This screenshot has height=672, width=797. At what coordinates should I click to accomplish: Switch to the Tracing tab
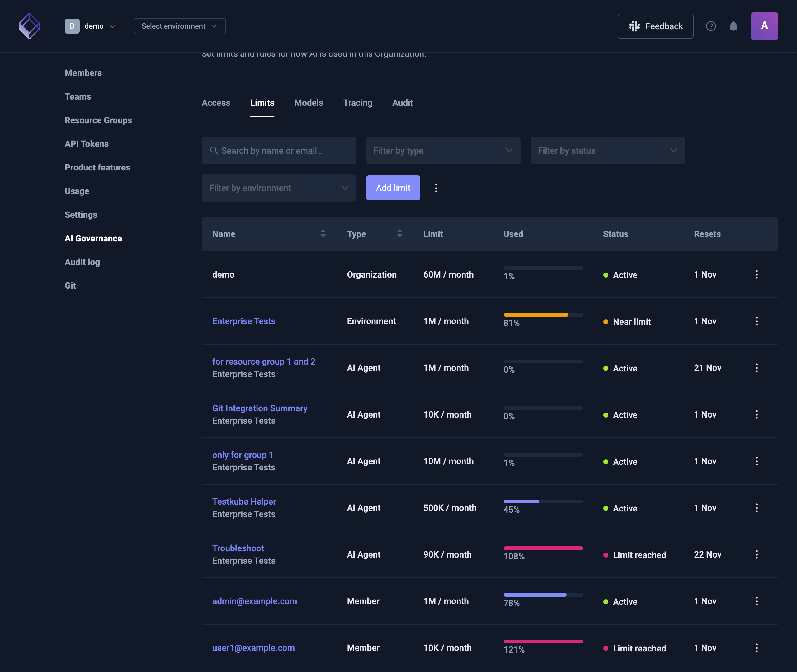click(x=357, y=103)
